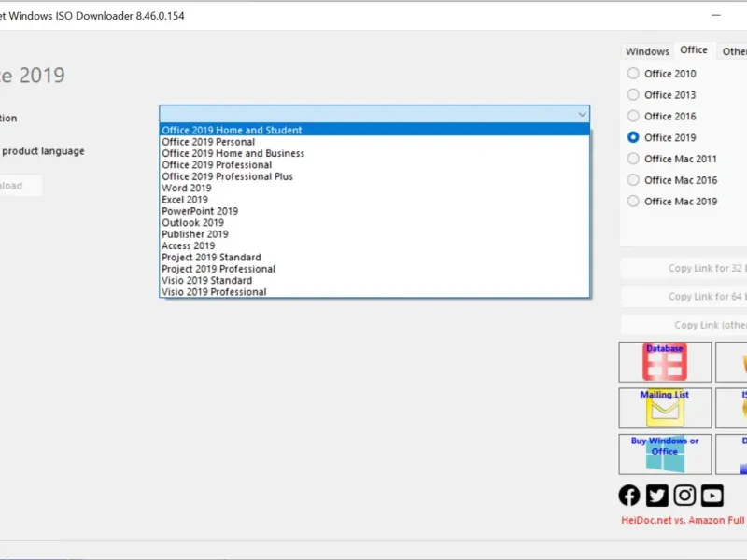Viewport: 747px width, 560px height.
Task: Switch to the Office tab
Action: [694, 50]
